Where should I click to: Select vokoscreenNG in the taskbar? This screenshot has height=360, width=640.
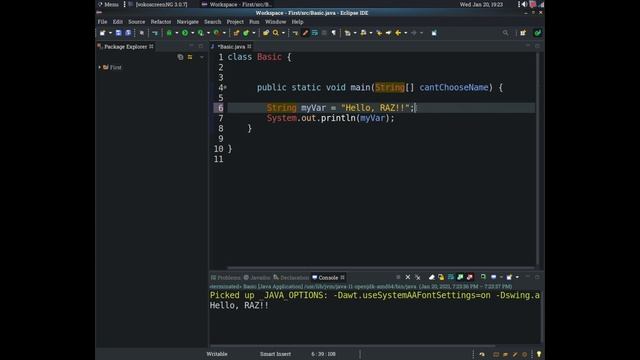158,4
